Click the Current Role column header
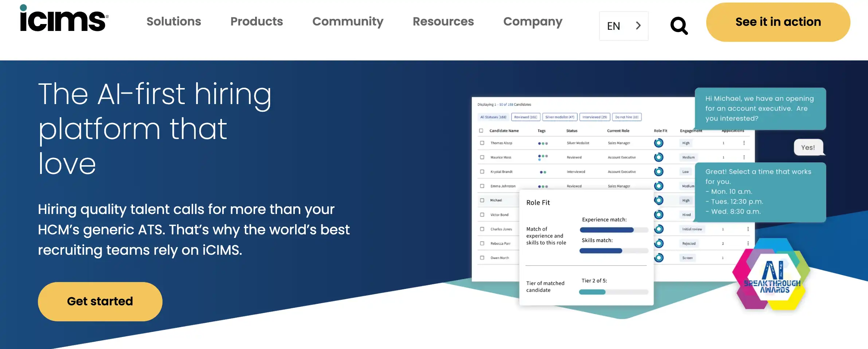Viewport: 868px width, 349px height. 618,131
